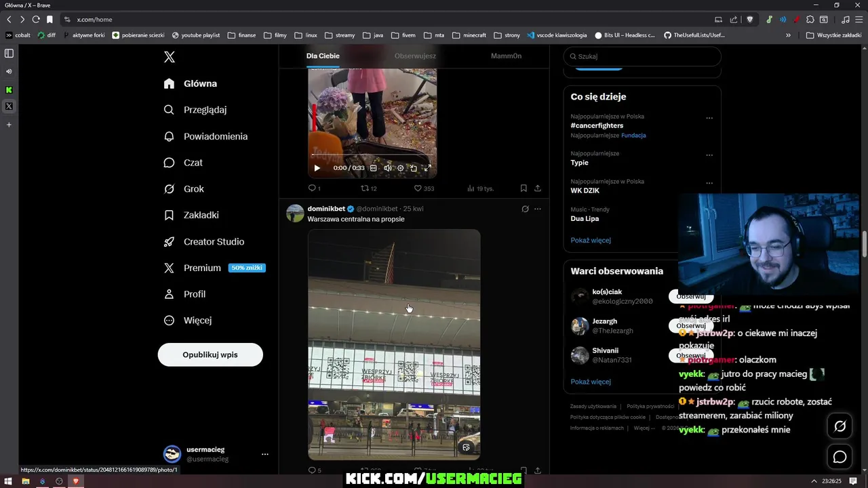Click the Opublikuj wpis button
This screenshot has width=868, height=488.
[210, 354]
